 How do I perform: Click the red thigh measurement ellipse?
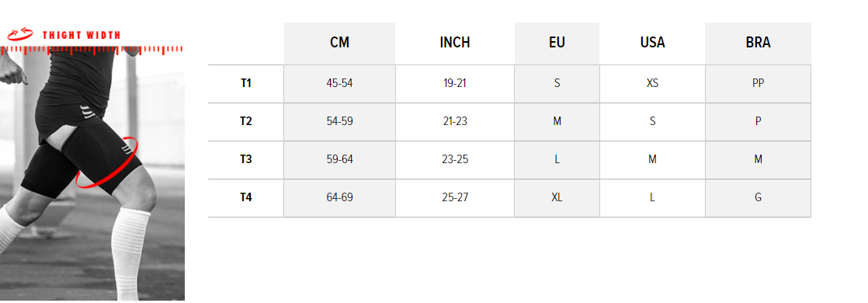pyautogui.click(x=107, y=162)
